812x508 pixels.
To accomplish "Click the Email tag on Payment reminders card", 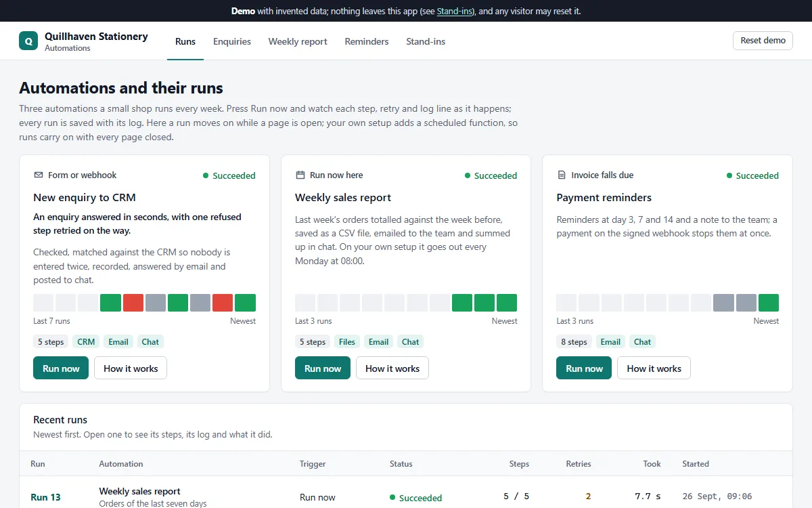I will coord(610,342).
